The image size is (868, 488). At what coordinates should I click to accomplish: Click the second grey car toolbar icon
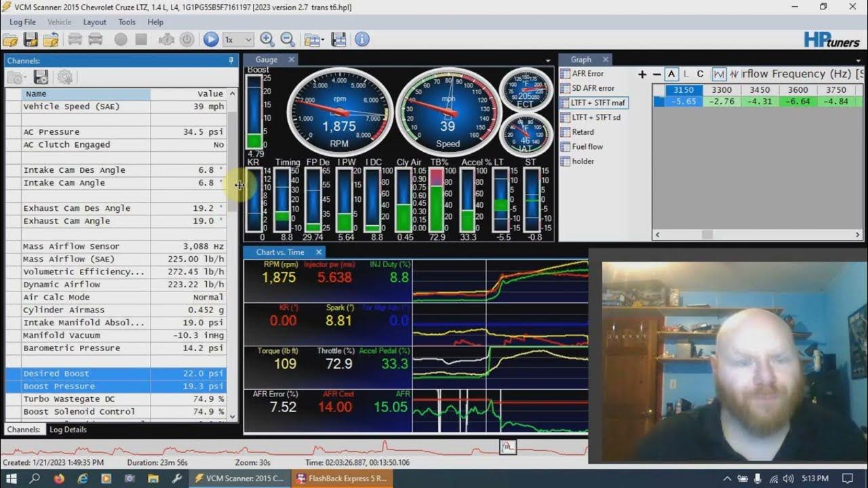[96, 39]
